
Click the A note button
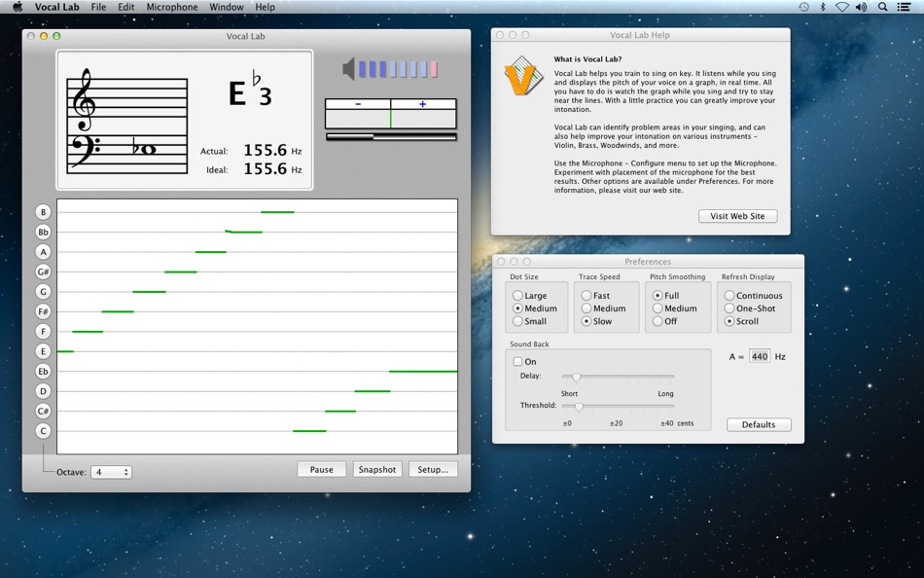coord(43,252)
